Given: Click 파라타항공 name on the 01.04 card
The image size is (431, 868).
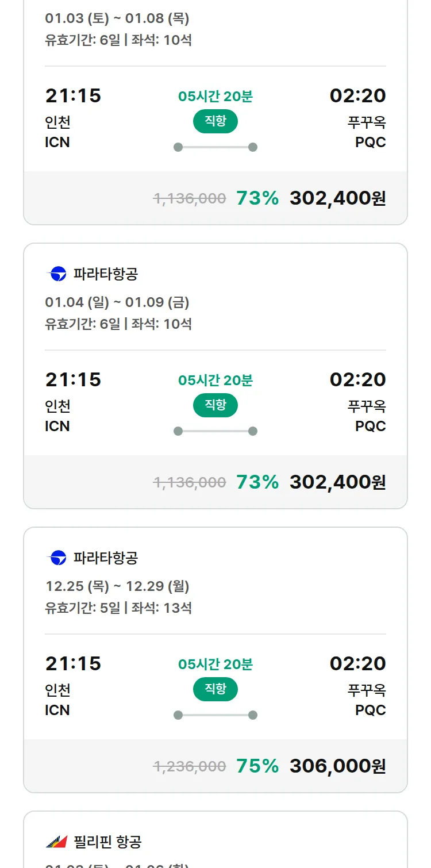Looking at the screenshot, I should (x=106, y=274).
